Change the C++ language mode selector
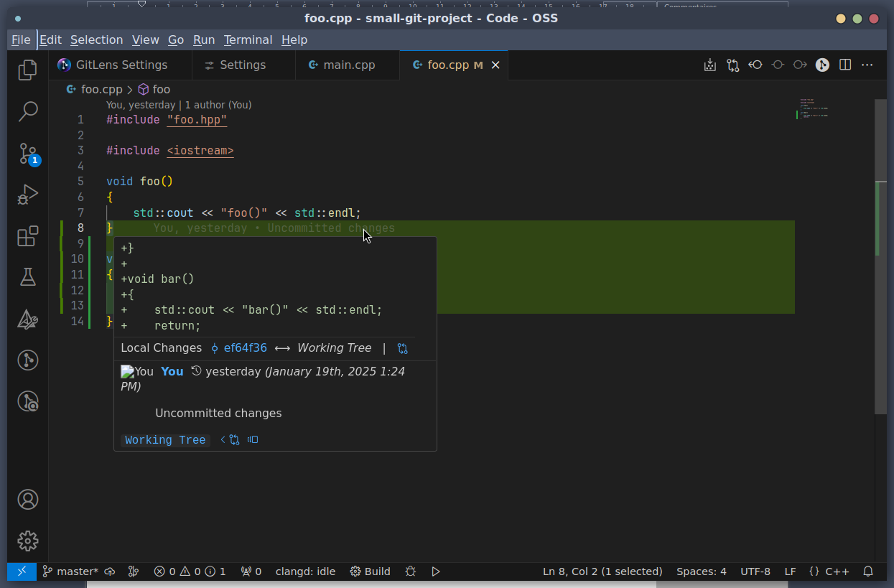This screenshot has height=588, width=894. pos(837,571)
